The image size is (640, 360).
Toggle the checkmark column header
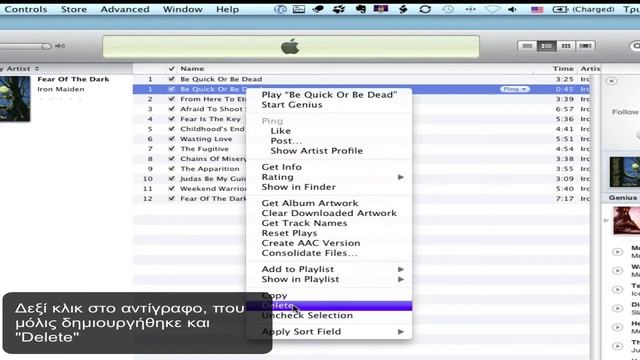click(171, 69)
